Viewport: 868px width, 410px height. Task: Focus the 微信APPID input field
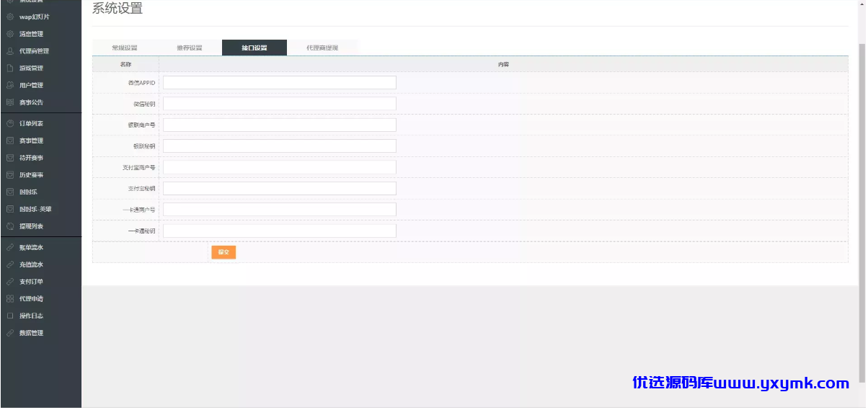tap(280, 83)
